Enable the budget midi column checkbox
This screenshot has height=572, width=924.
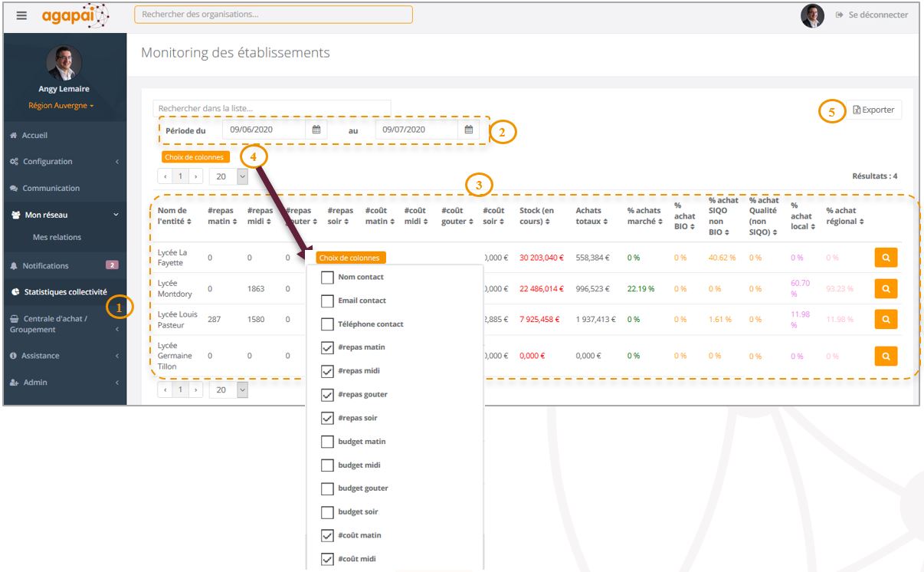point(327,465)
